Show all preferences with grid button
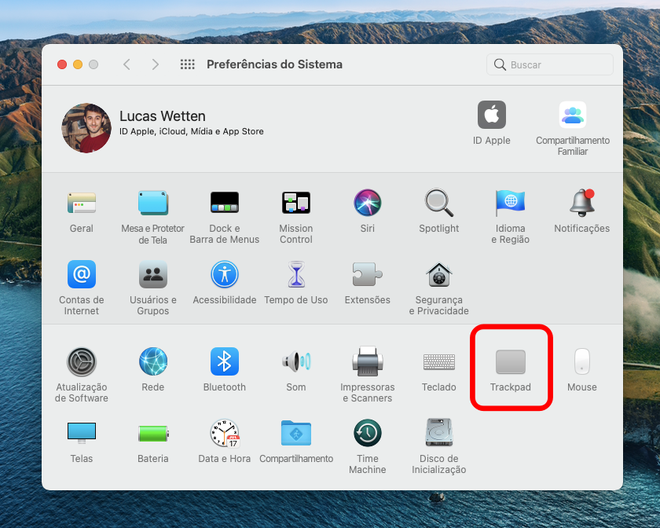 coord(187,64)
